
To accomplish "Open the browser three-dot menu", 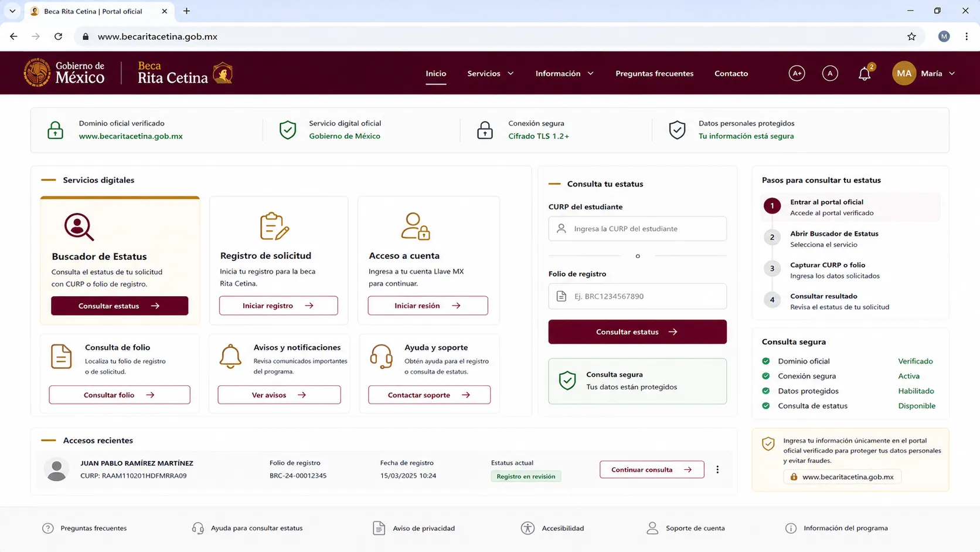I will 967,36.
